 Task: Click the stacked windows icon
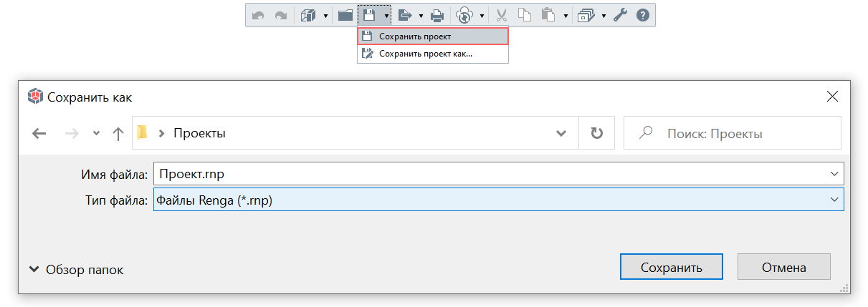(586, 14)
